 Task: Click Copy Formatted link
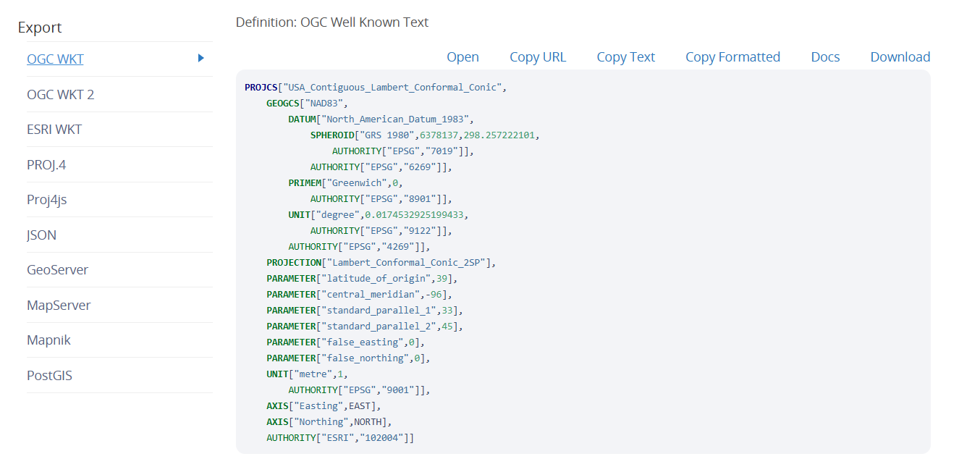[x=732, y=57]
